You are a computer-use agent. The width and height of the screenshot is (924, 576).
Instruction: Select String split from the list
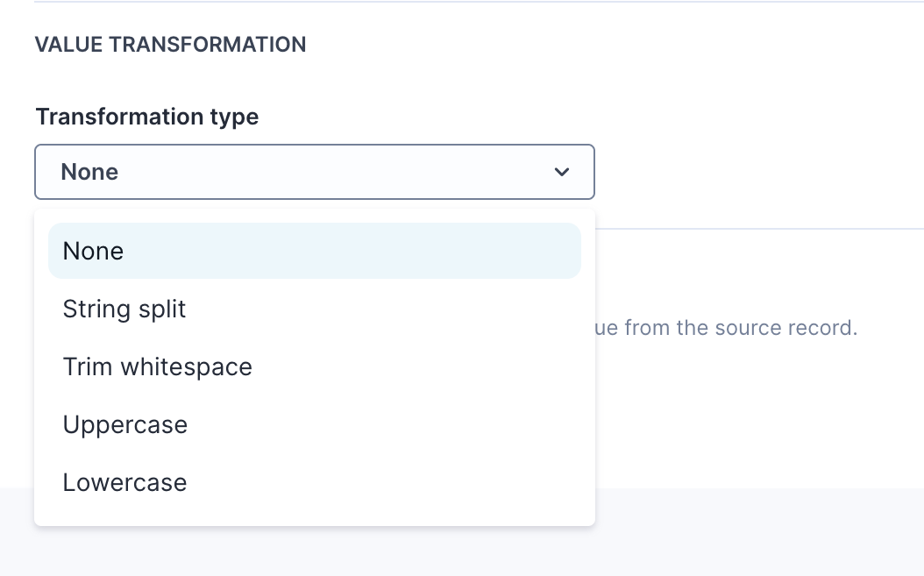tap(124, 309)
